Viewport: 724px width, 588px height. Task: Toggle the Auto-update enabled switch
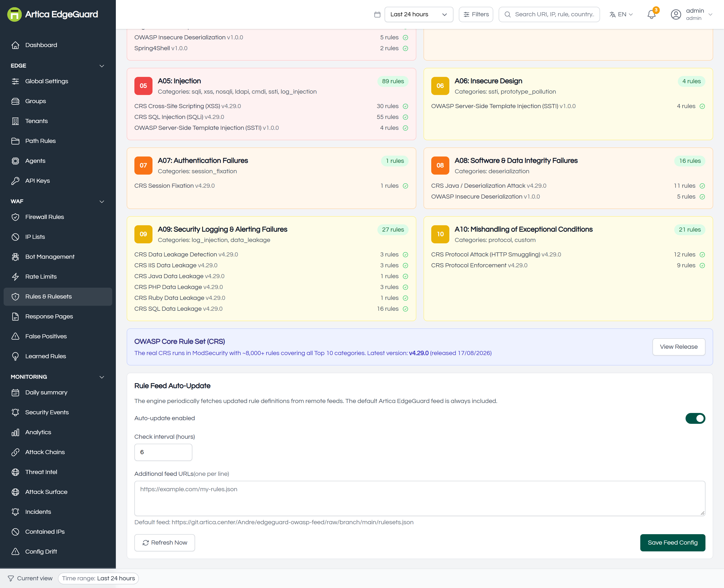click(695, 418)
